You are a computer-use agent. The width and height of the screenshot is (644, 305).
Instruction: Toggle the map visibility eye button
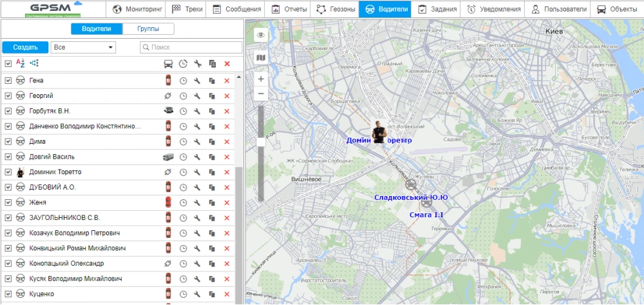pyautogui.click(x=261, y=35)
